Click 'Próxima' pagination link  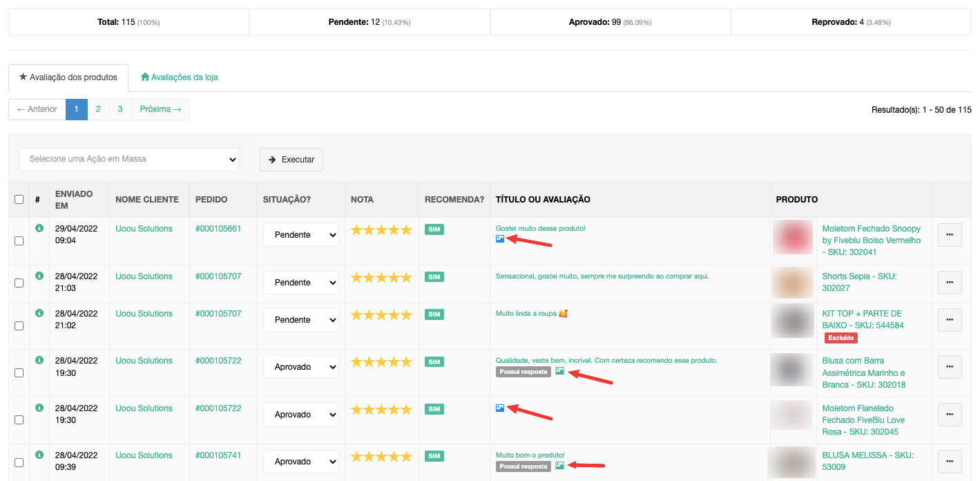click(x=160, y=109)
